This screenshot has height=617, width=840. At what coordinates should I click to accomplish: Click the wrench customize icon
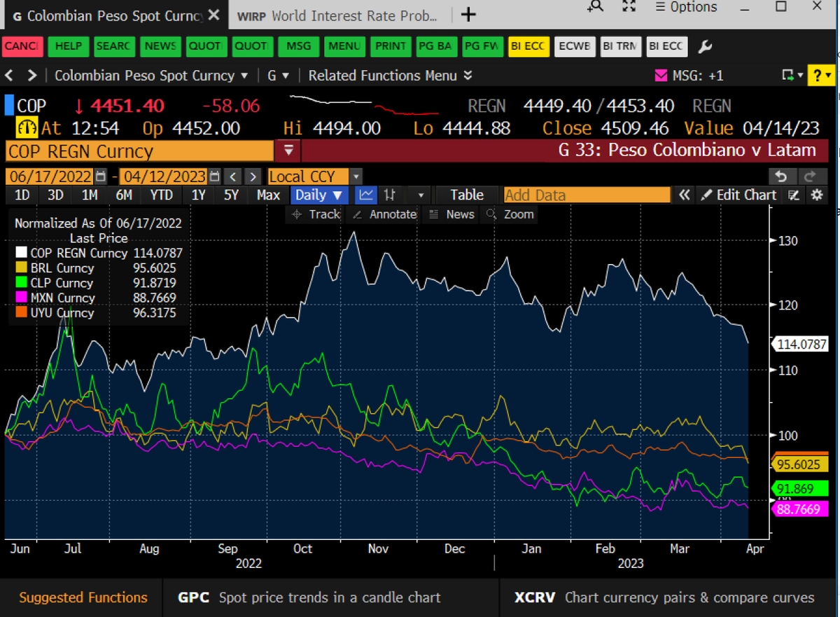[706, 46]
